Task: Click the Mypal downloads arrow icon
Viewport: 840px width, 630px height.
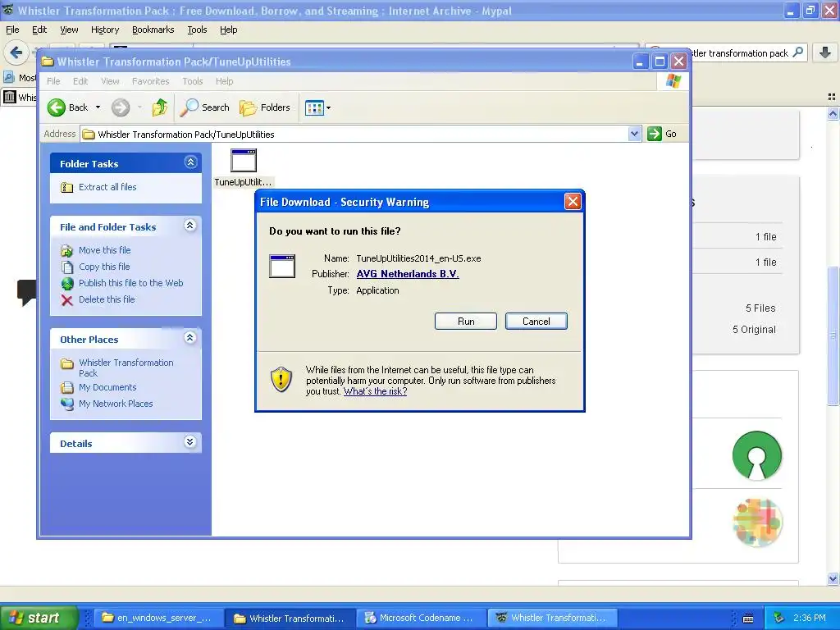Action: (825, 52)
